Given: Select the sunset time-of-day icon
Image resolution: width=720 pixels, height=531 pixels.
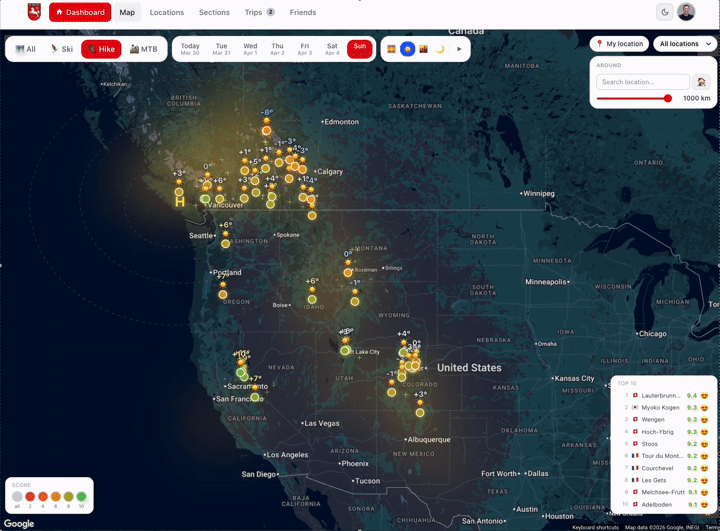Looking at the screenshot, I should coord(423,49).
